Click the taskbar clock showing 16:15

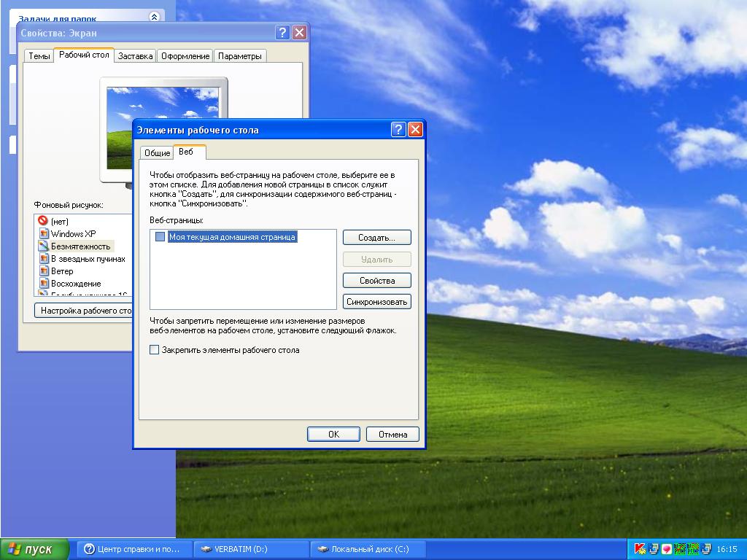coord(727,549)
